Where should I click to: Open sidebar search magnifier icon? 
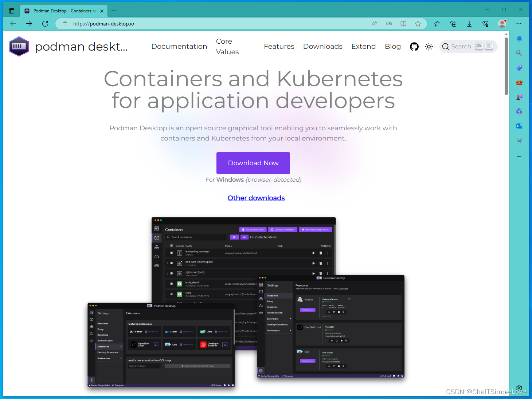click(519, 53)
